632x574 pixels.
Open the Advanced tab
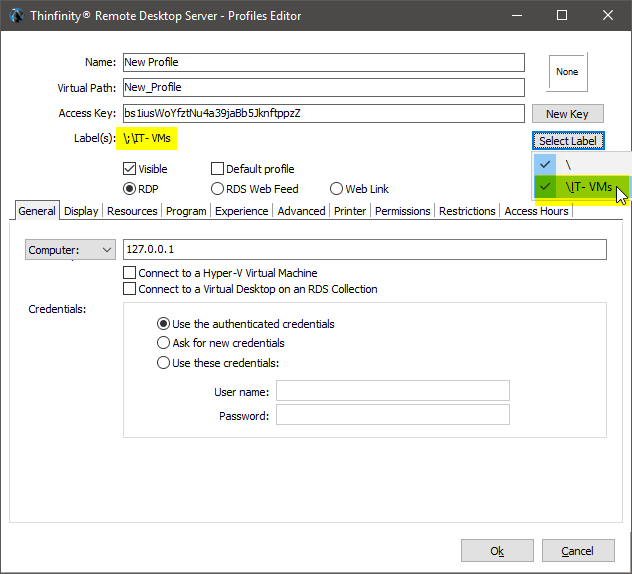(301, 211)
